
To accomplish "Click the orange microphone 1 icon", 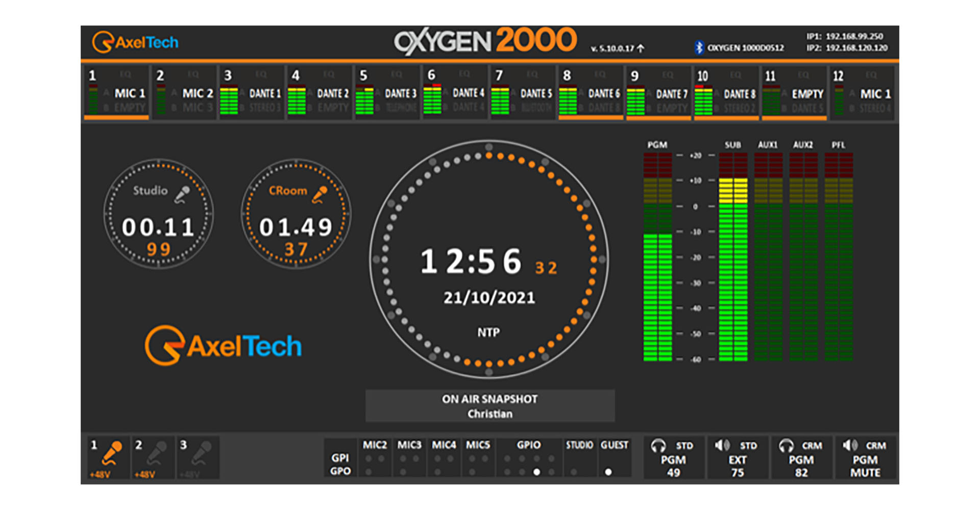I will point(112,453).
